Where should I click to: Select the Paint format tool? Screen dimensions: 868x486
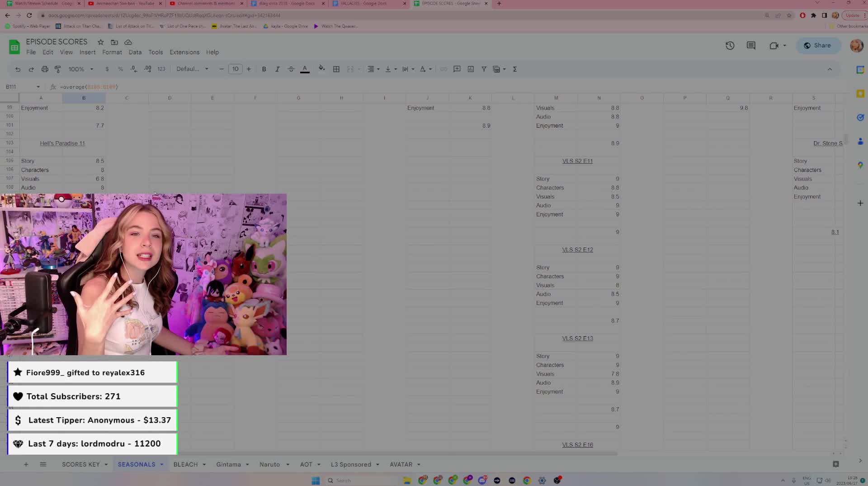coord(58,69)
